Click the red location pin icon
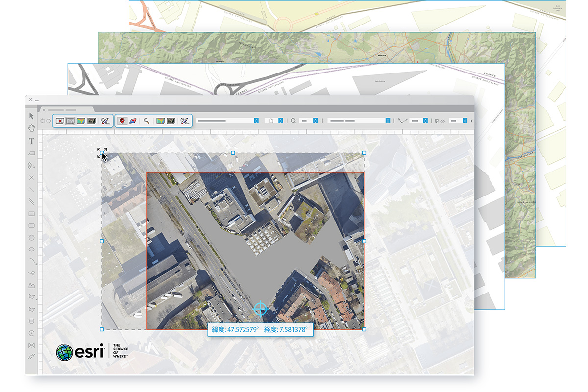Image resolution: width=588 pixels, height=392 pixels. [122, 121]
